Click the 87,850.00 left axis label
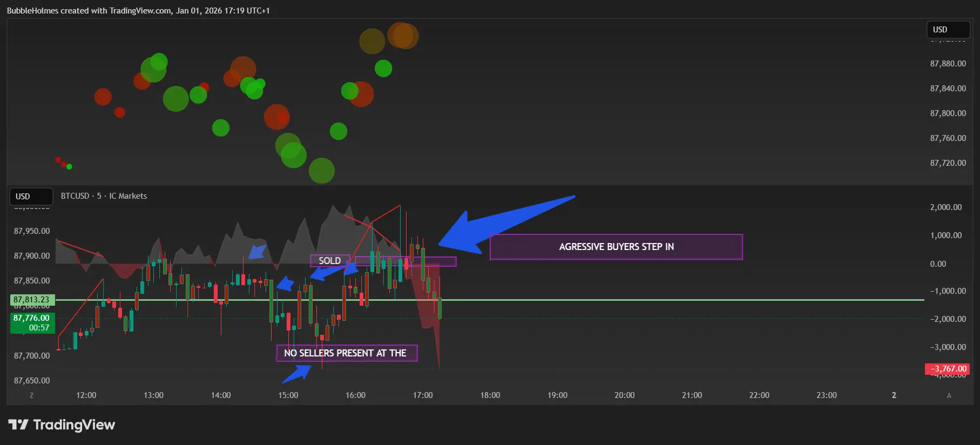This screenshot has height=445, width=980. coord(32,281)
